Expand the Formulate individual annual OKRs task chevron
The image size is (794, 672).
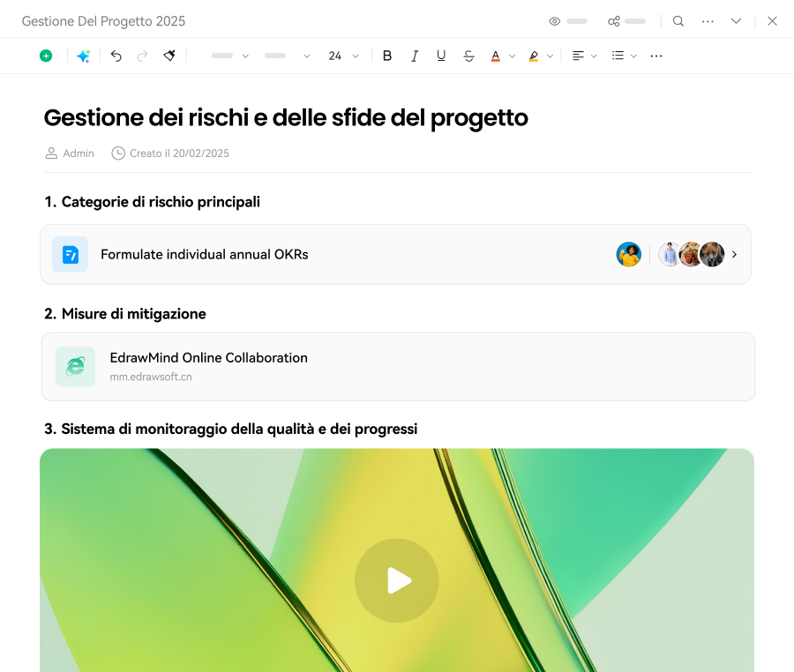point(734,254)
